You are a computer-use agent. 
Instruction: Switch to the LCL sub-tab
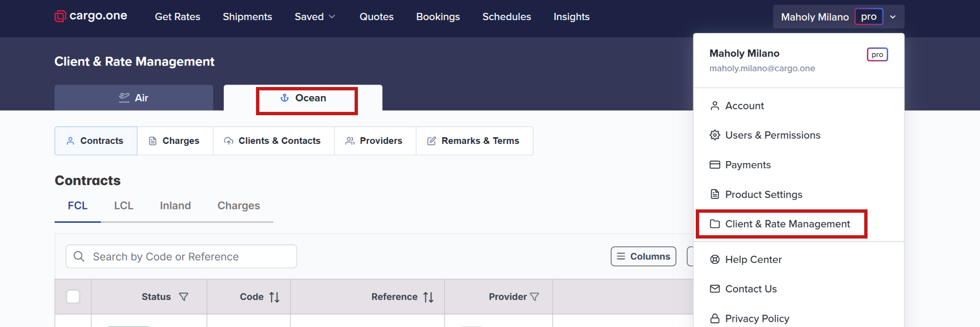point(123,206)
